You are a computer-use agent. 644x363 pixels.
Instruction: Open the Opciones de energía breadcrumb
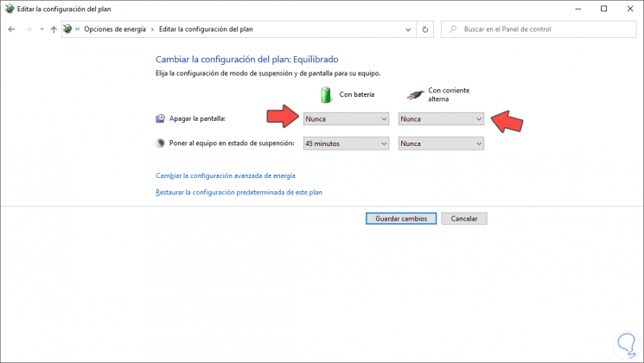[x=115, y=29]
